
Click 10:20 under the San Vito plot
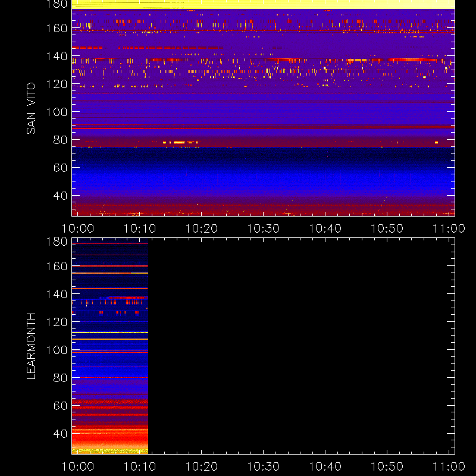pos(202,228)
